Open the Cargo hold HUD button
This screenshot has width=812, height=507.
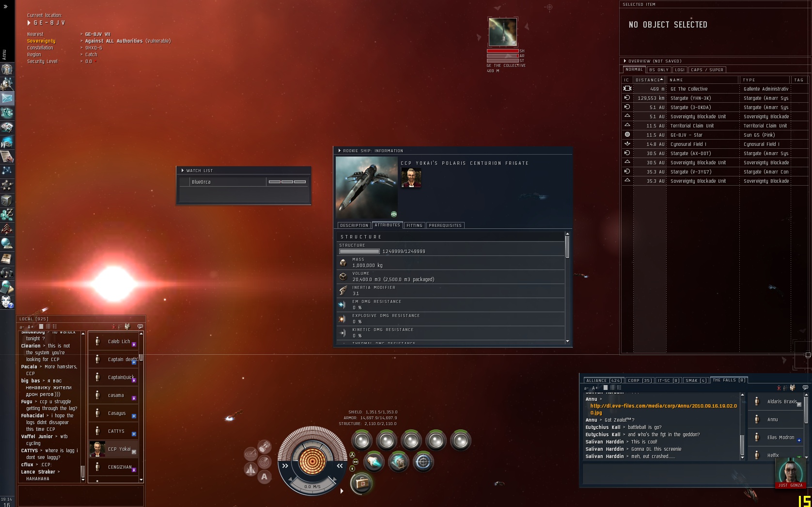coord(264,446)
